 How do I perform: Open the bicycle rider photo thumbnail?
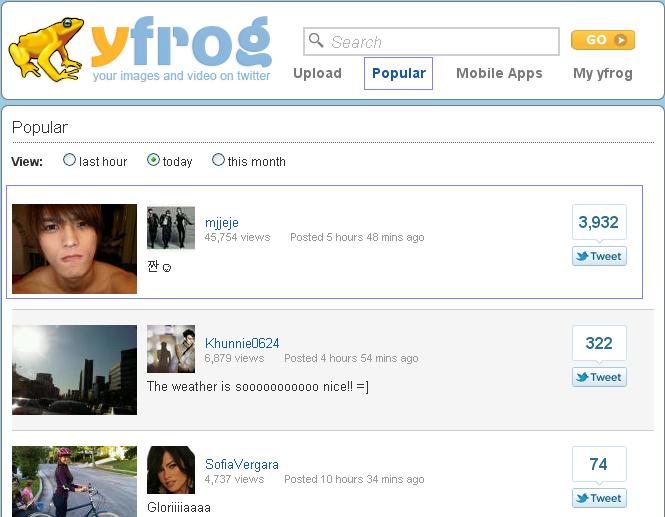(75, 481)
